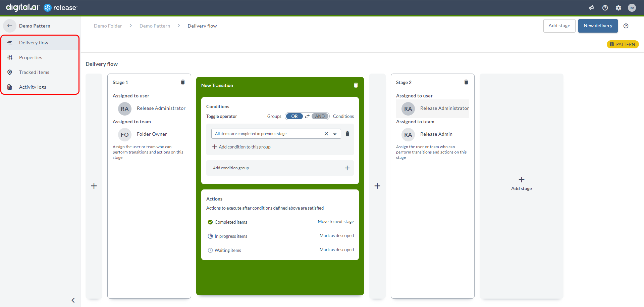Open the settings gear icon
Image resolution: width=644 pixels, height=307 pixels.
pos(619,8)
